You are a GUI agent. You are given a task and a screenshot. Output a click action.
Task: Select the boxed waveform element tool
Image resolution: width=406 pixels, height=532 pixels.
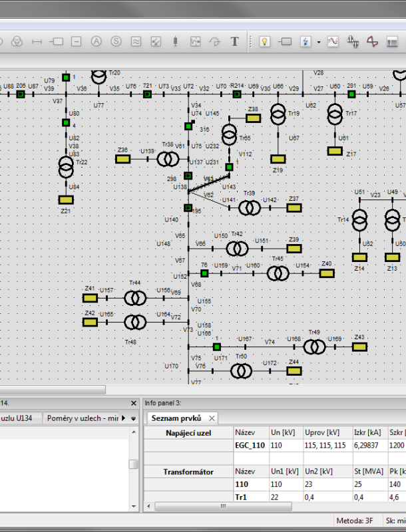pyautogui.click(x=195, y=42)
